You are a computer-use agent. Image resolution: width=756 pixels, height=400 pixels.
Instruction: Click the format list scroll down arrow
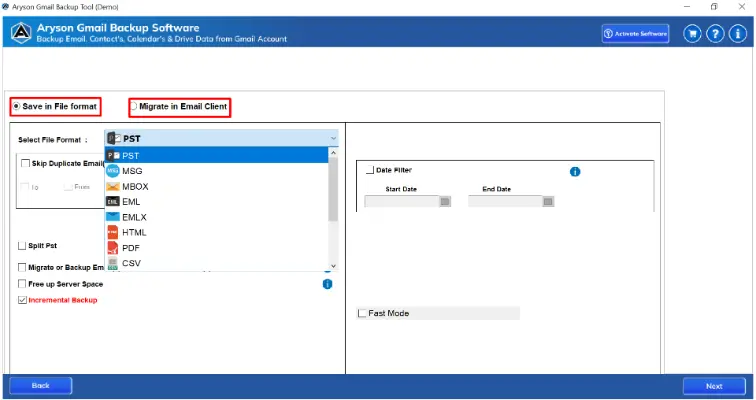[x=333, y=266]
